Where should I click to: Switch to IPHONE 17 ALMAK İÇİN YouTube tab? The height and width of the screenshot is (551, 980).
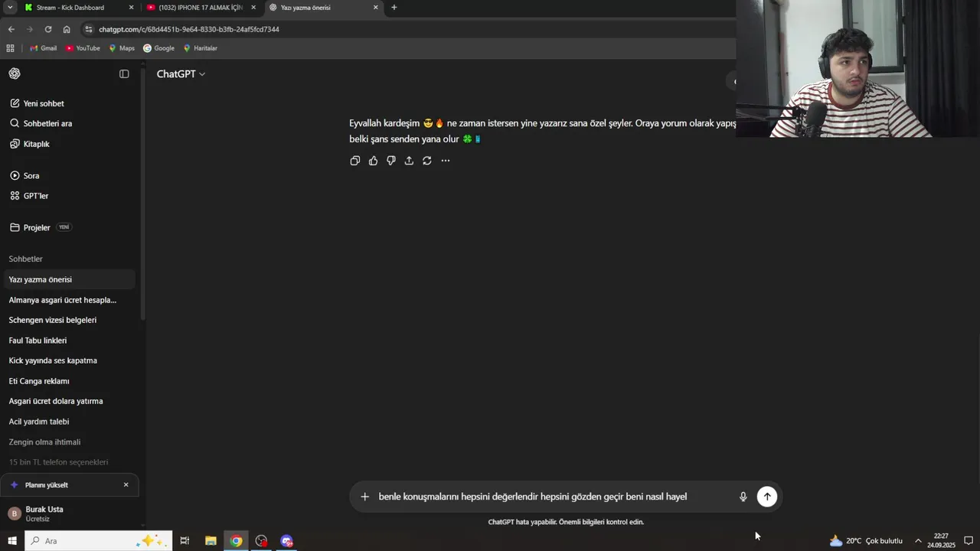(201, 8)
